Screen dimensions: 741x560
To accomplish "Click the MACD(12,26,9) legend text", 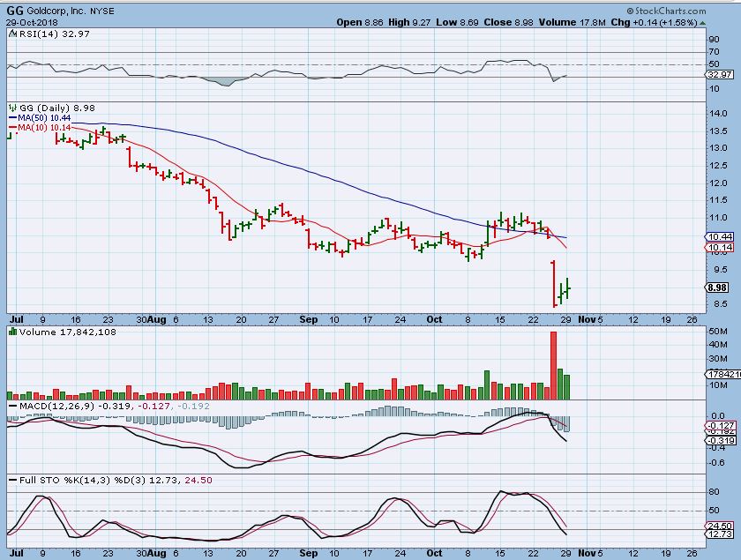I will click(x=56, y=407).
